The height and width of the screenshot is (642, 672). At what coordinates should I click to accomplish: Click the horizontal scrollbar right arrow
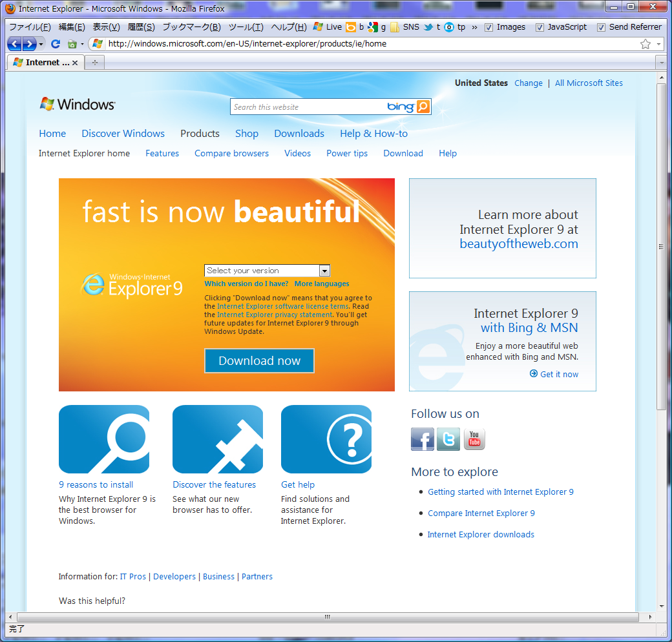pos(650,617)
